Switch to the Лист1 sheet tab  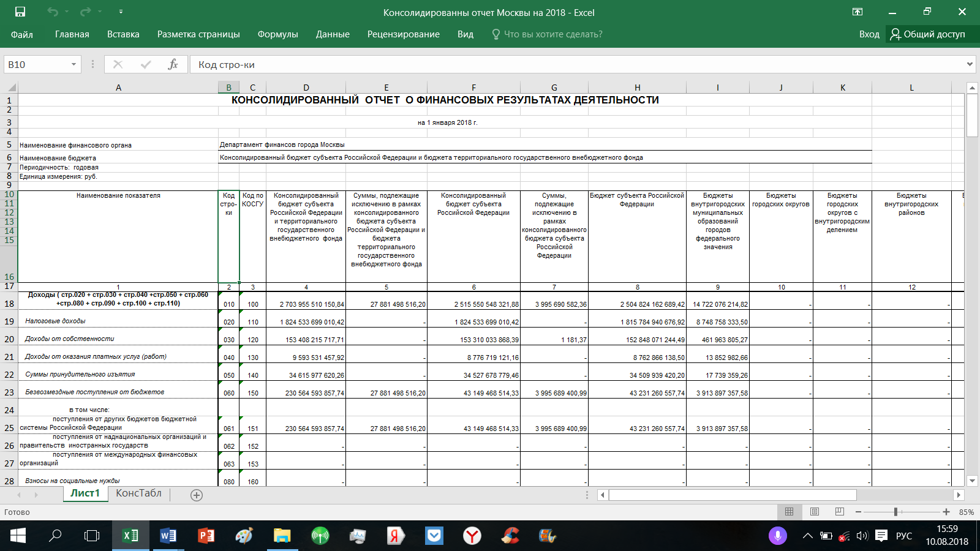point(85,493)
